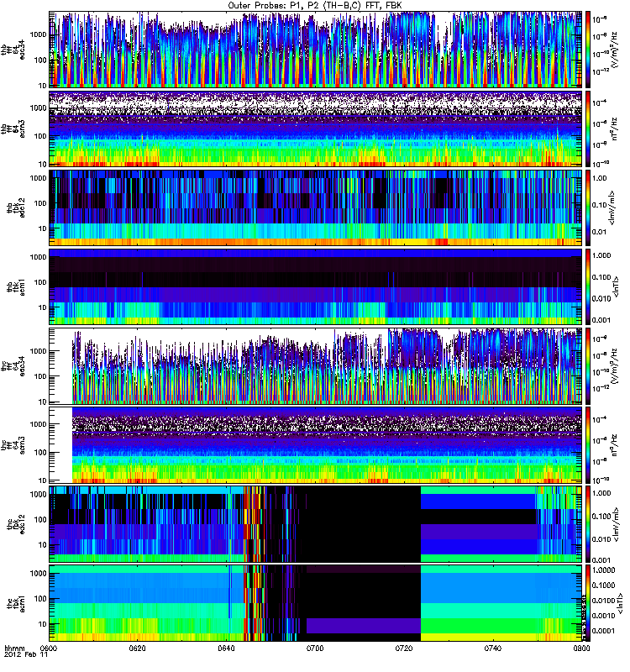Click the color bar of the bottom panel
Screen dimensions: 630x672
588,604
